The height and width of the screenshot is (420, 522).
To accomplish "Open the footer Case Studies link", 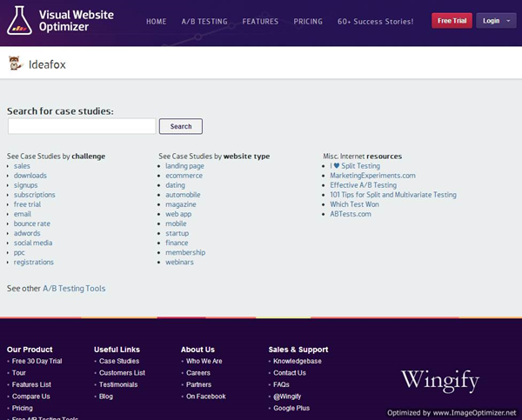I will (x=119, y=361).
